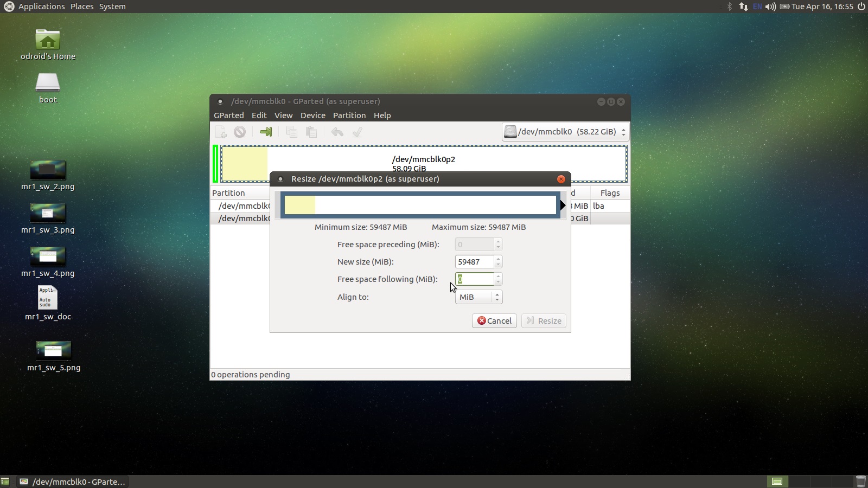868x488 pixels.
Task: Click the volume icon in system tray
Action: (770, 7)
